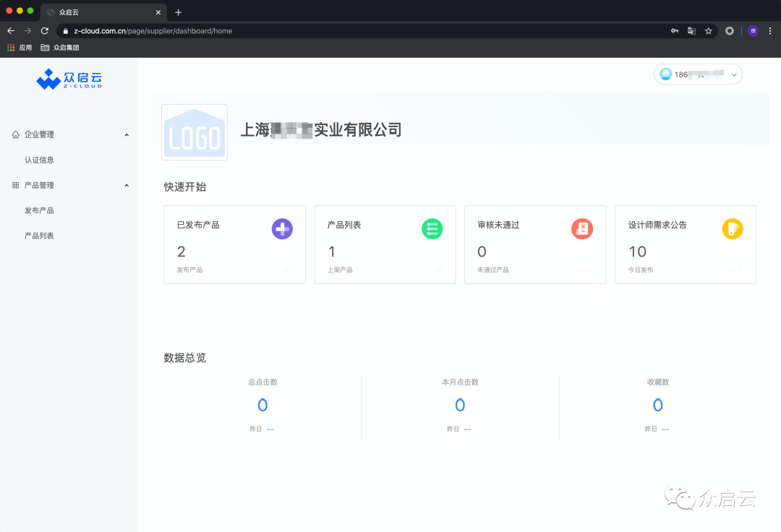Click the home icon beside 企业管理
This screenshot has width=781, height=532.
(16, 134)
